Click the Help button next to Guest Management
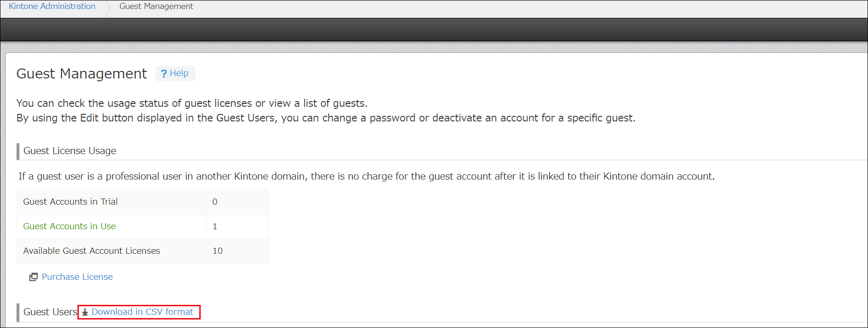The width and height of the screenshot is (868, 328). 175,73
